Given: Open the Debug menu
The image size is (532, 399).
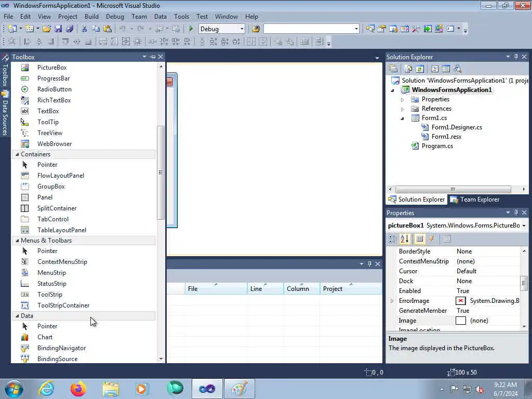Looking at the screenshot, I should [x=115, y=16].
